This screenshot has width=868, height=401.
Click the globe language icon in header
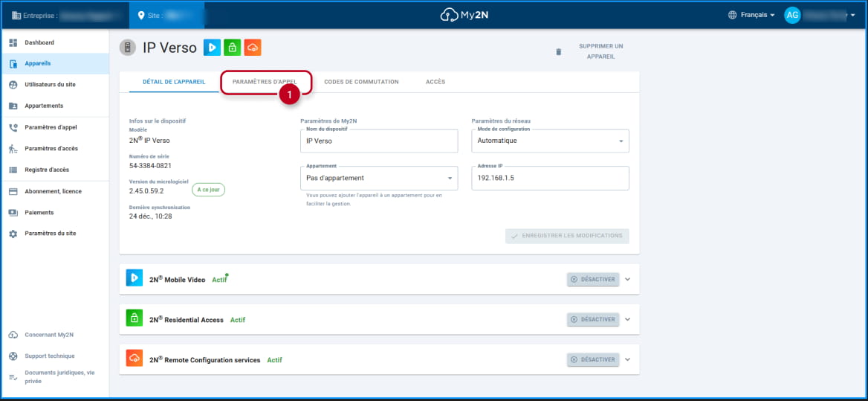[x=733, y=16]
